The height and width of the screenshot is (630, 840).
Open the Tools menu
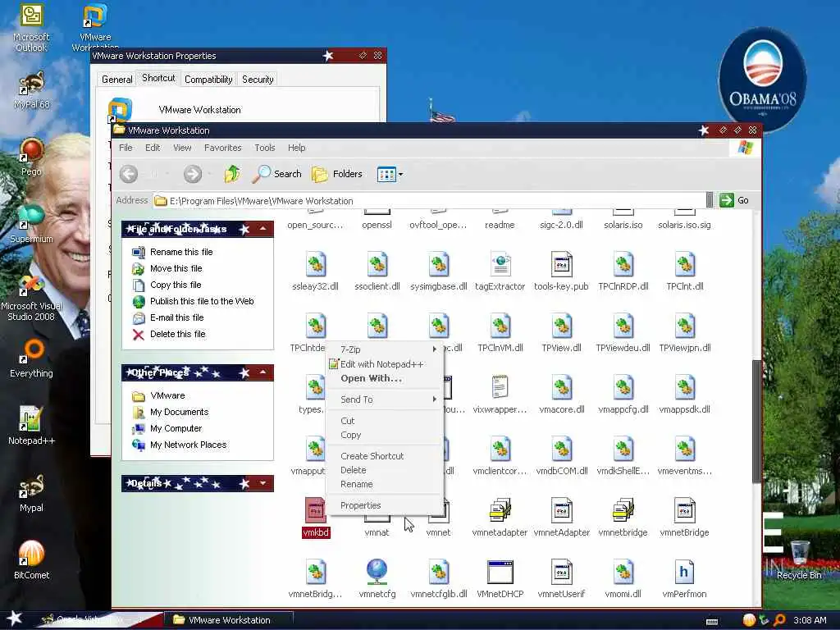[x=265, y=148]
